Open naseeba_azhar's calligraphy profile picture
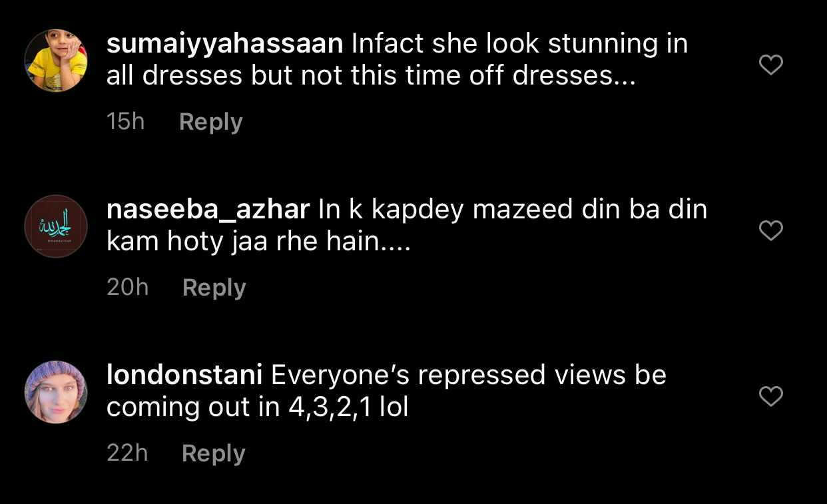The height and width of the screenshot is (504, 827). [56, 226]
